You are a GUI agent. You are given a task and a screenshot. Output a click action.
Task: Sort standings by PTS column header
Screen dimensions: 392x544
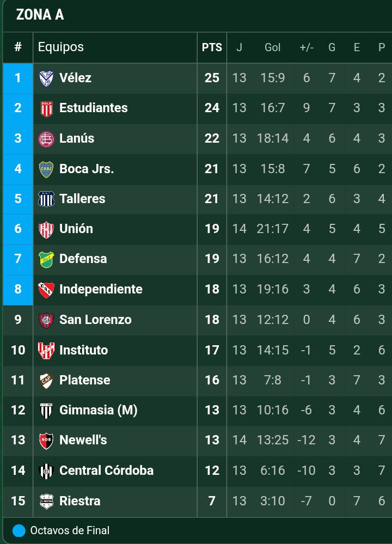pyautogui.click(x=212, y=47)
